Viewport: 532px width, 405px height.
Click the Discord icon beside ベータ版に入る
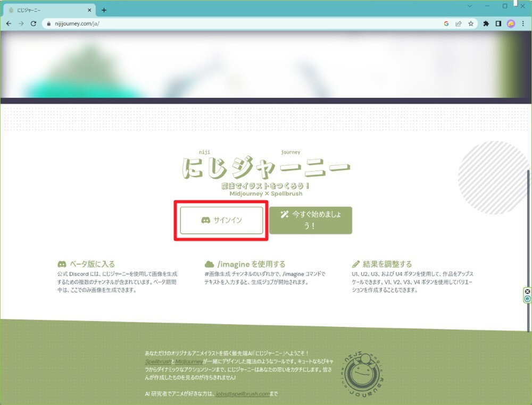[x=62, y=264]
